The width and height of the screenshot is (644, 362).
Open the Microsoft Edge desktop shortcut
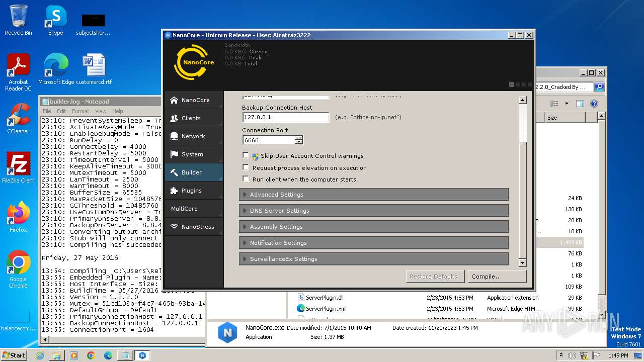pyautogui.click(x=56, y=69)
